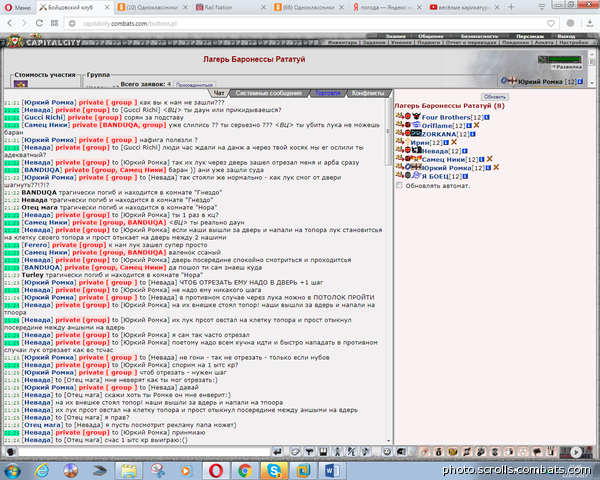Viewport: 600px width, 480px height.
Task: Open the Задания submenu link
Action: pyautogui.click(x=374, y=42)
